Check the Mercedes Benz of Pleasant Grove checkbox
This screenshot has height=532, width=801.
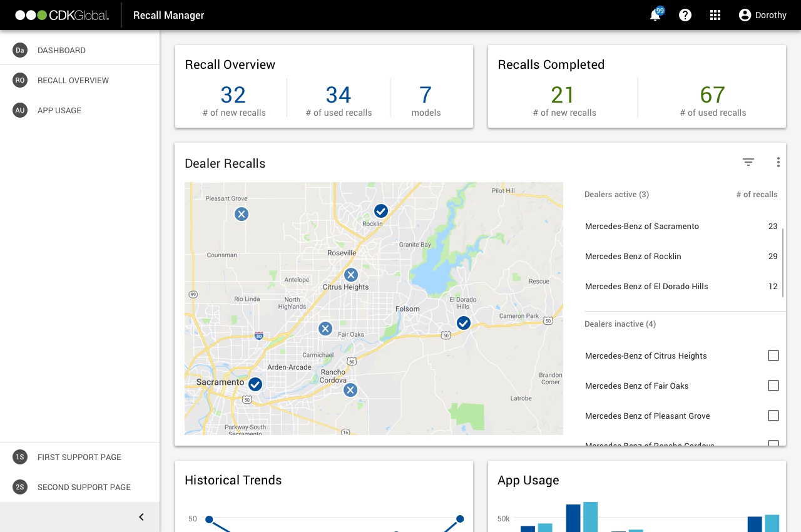click(773, 416)
